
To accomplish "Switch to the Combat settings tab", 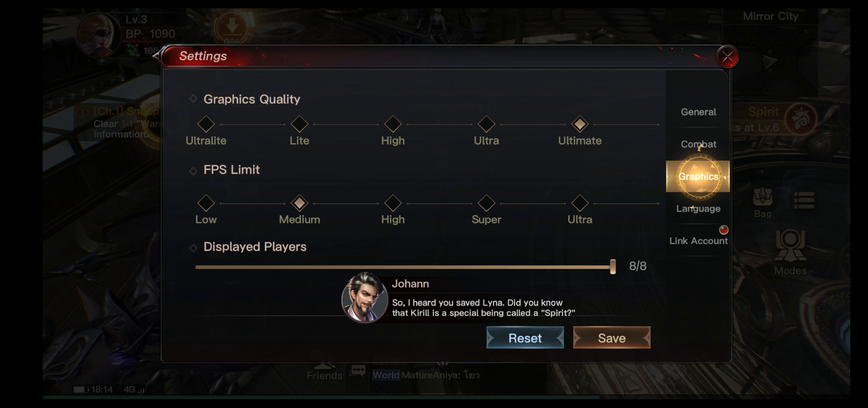I will pos(698,144).
